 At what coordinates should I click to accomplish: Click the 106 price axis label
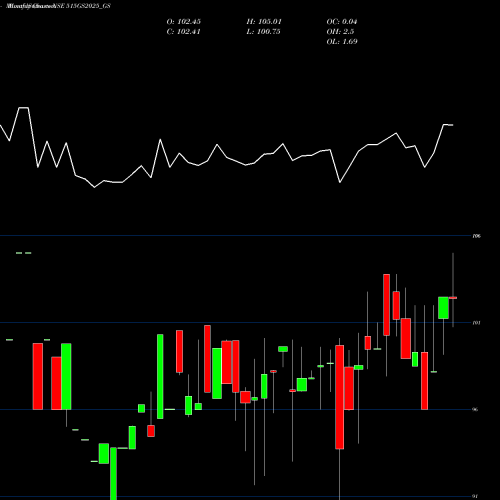coord(477,236)
